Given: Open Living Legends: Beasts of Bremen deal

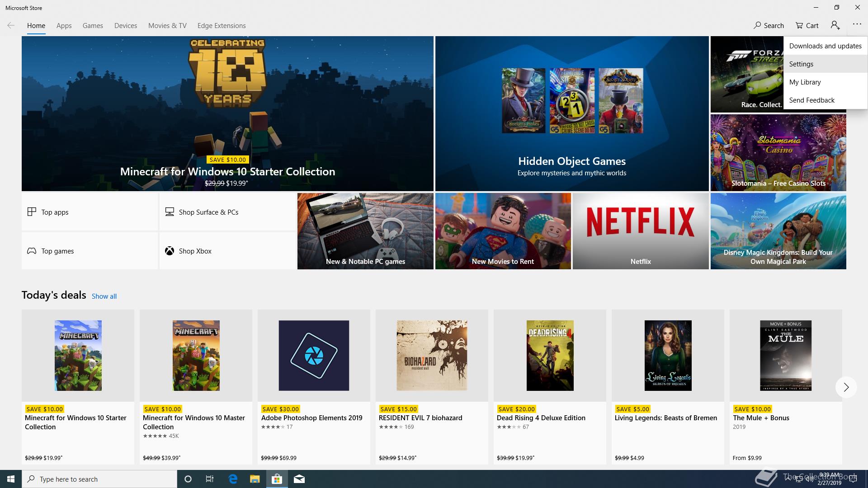Looking at the screenshot, I should click(668, 387).
